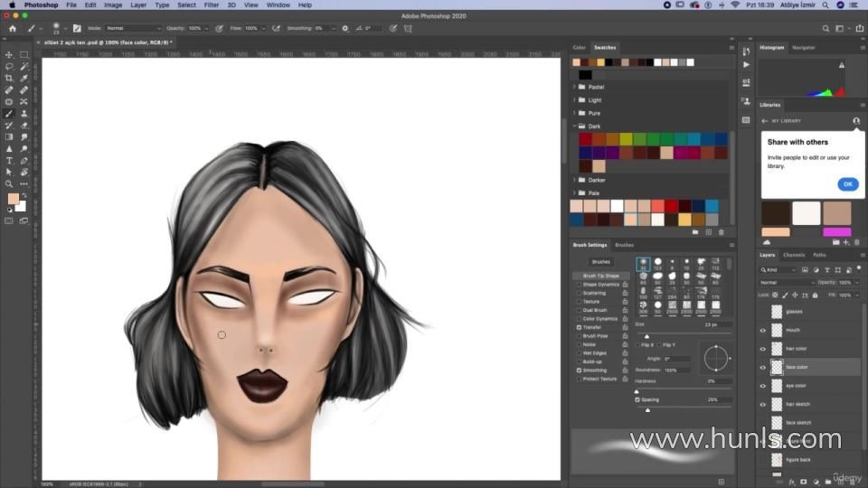Pick the yellow swatch in Dark group
This screenshot has height=488, width=868.
coord(626,139)
